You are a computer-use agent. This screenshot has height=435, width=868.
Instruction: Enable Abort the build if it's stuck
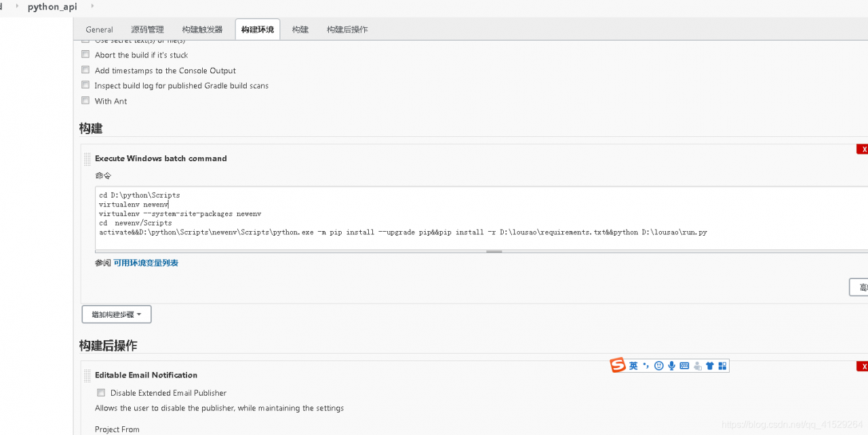pos(85,54)
